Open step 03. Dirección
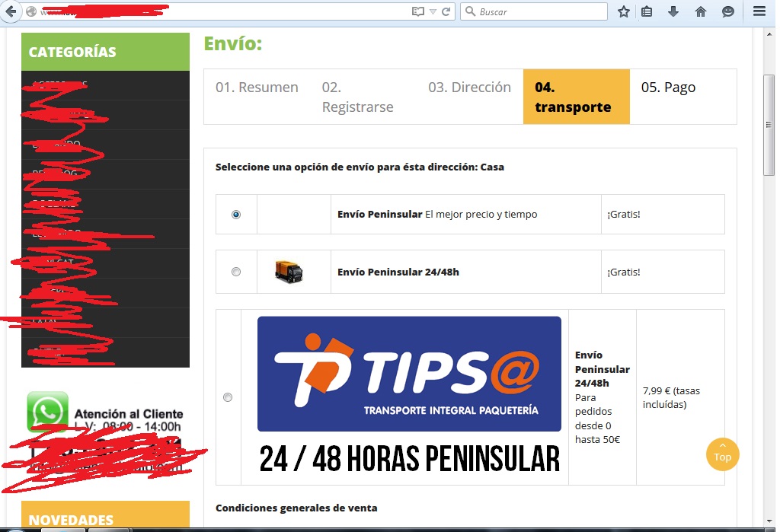 pyautogui.click(x=469, y=87)
